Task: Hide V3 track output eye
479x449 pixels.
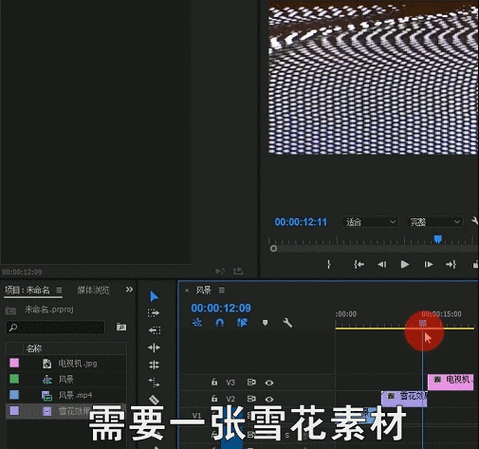Action: pyautogui.click(x=269, y=383)
